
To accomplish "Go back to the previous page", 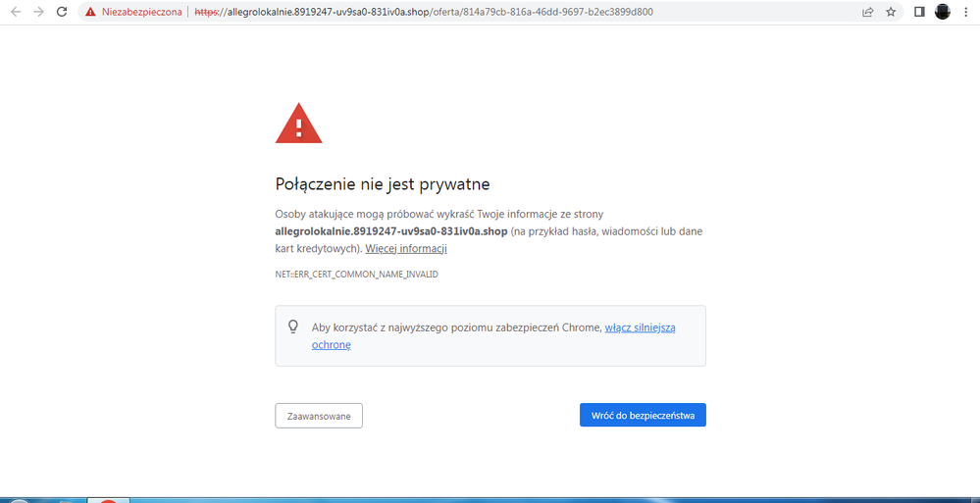I will [x=17, y=11].
